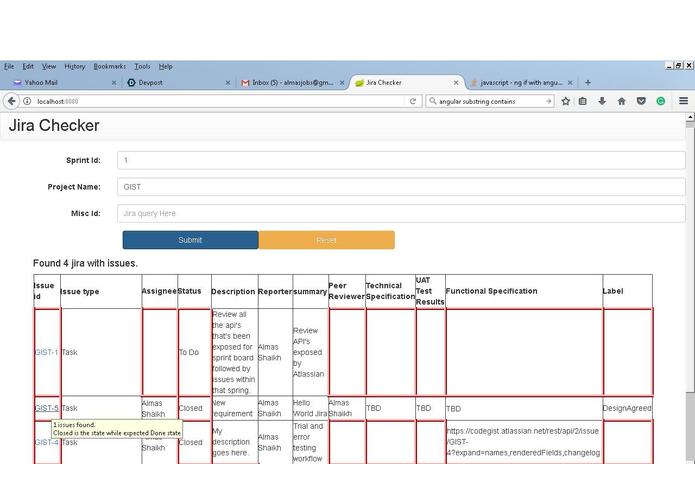Open the bookmarks list icon
Image resolution: width=695 pixels, height=494 pixels.
(583, 101)
